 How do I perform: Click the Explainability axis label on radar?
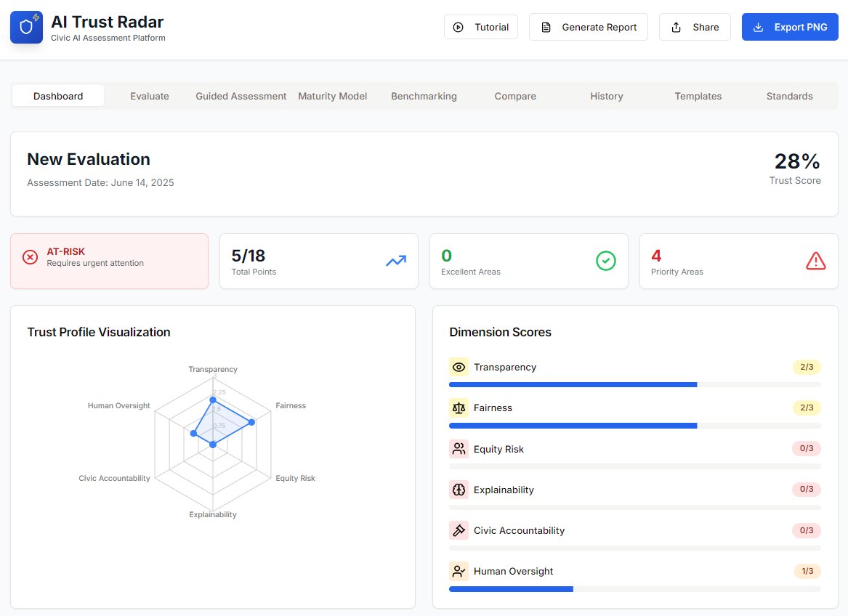pos(212,514)
